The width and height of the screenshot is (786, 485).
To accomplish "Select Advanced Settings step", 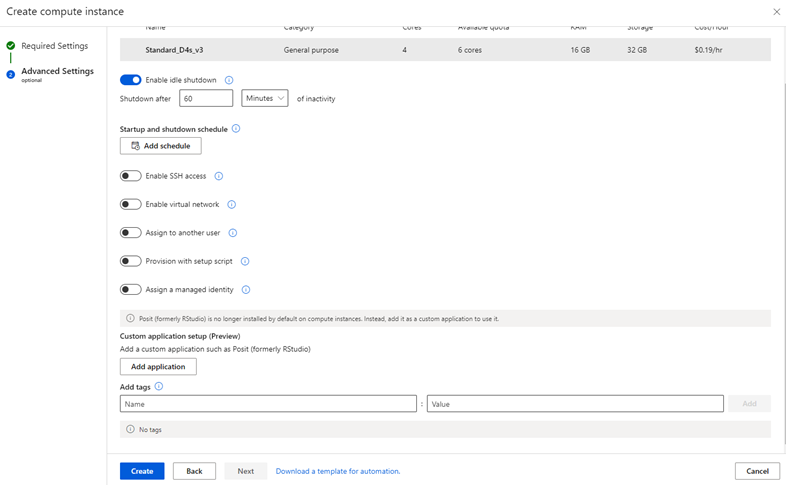I will pyautogui.click(x=57, y=72).
